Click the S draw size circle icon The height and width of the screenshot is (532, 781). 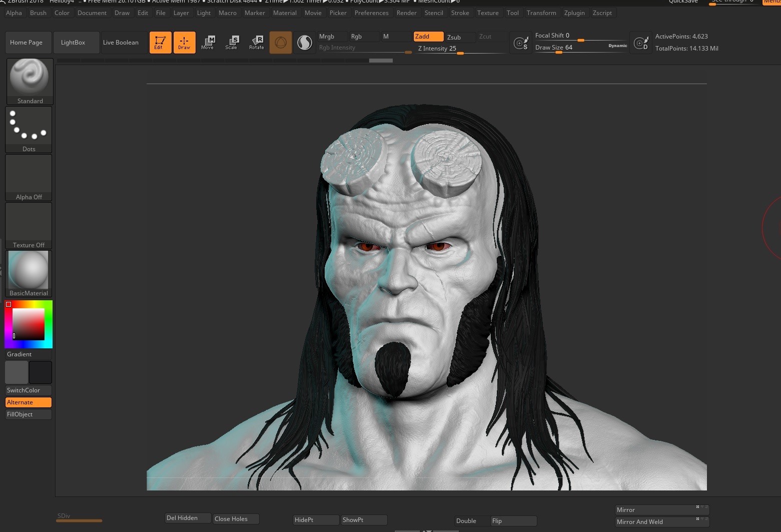click(521, 43)
